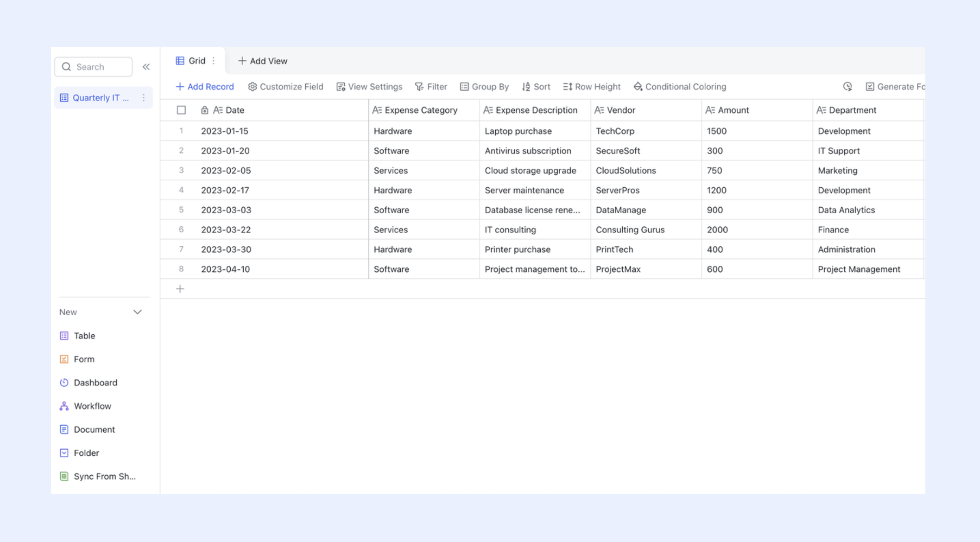This screenshot has height=542, width=980.
Task: Click the Document icon in New list
Action: (x=64, y=429)
